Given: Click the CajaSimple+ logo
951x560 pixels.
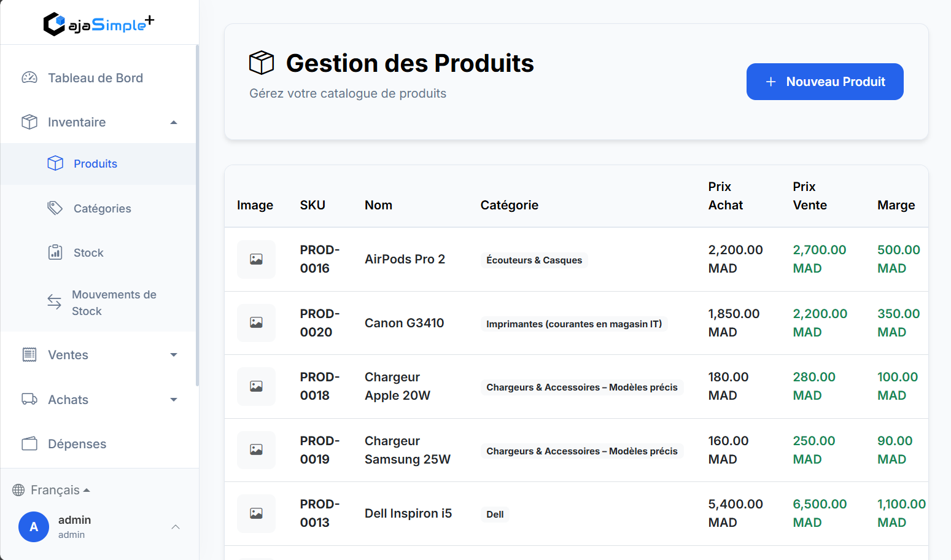Looking at the screenshot, I should point(99,24).
